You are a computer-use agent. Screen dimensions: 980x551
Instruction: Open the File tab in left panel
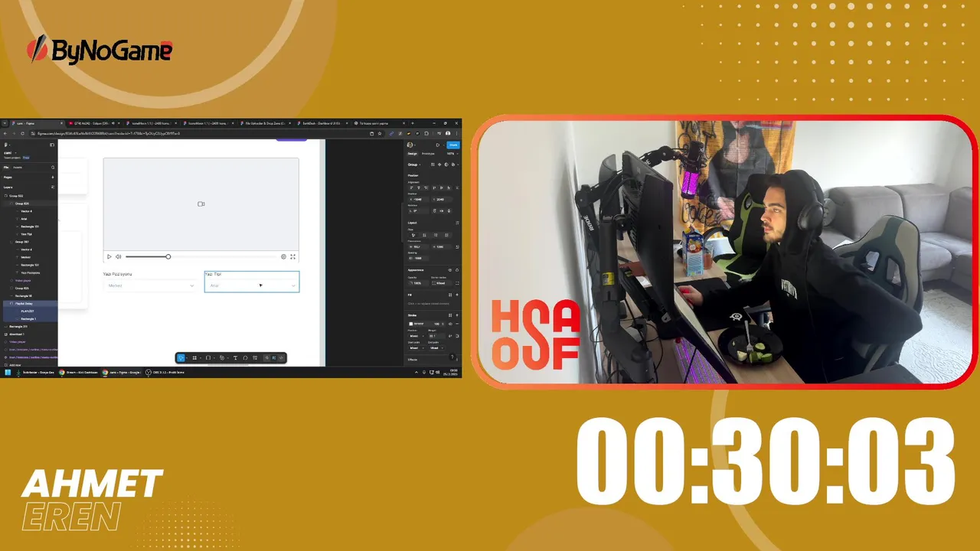tap(6, 167)
